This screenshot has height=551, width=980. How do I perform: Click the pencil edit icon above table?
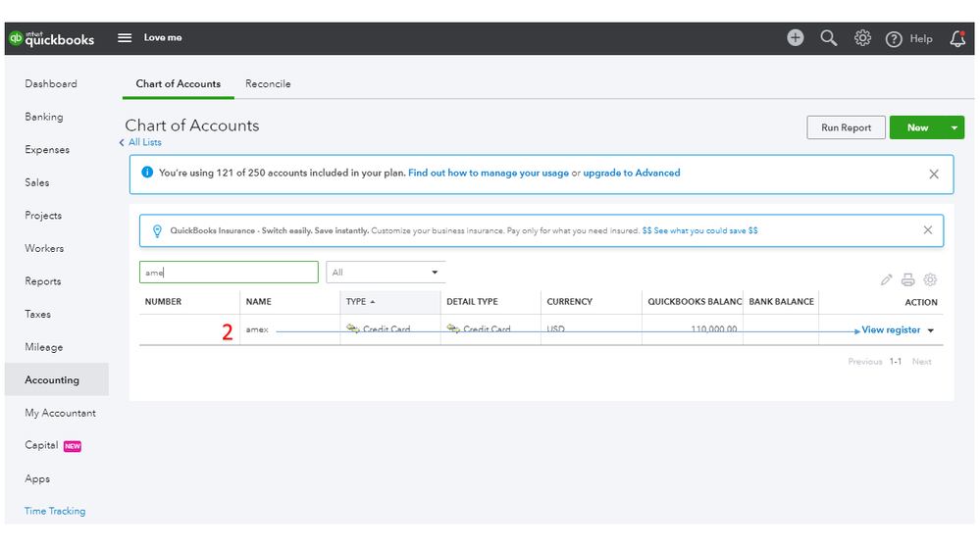click(887, 279)
